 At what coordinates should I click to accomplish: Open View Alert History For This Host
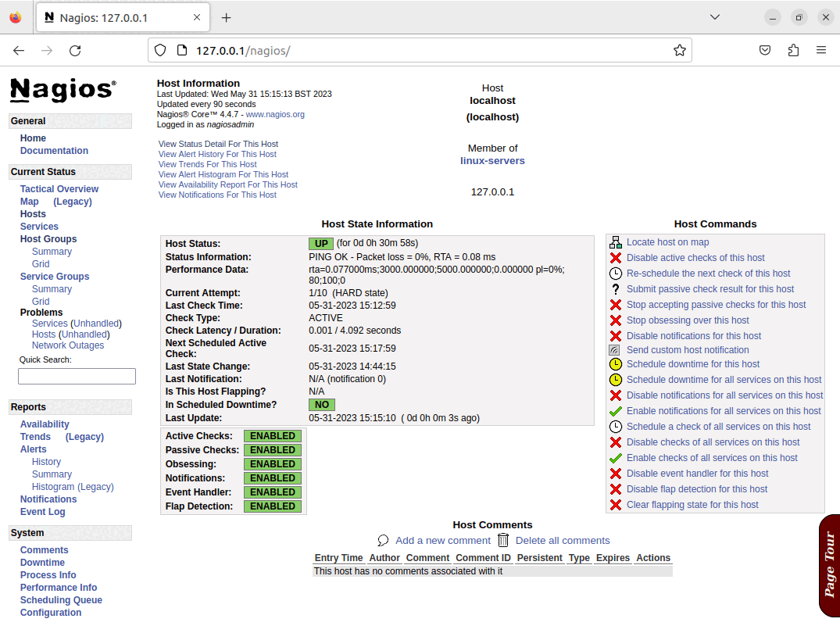(216, 154)
